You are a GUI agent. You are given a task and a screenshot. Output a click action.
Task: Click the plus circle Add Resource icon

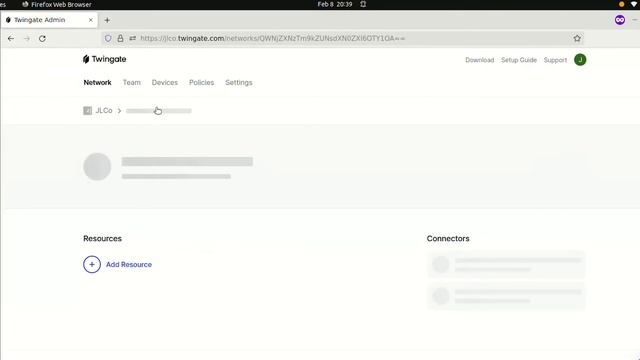92,264
